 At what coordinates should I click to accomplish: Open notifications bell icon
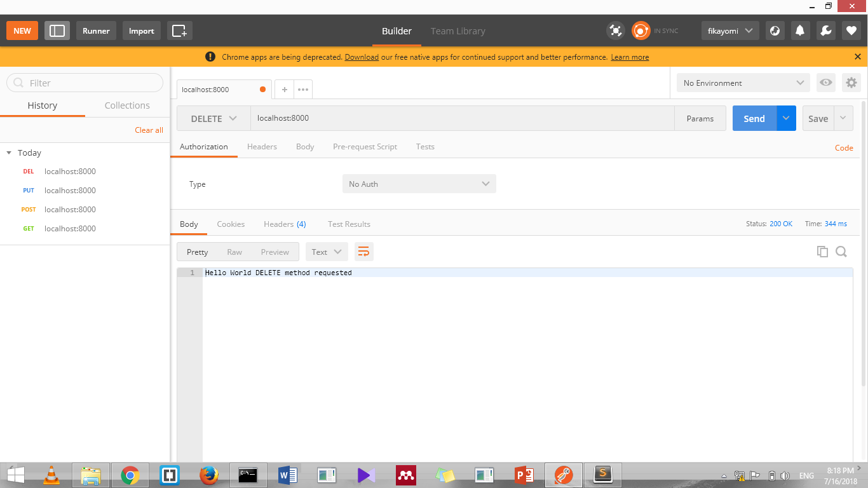800,30
